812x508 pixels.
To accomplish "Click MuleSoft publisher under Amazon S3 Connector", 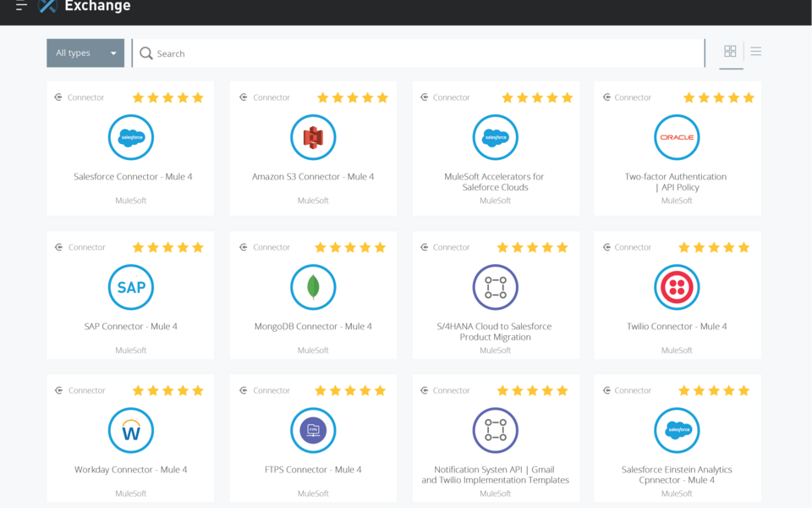I will (x=313, y=201).
